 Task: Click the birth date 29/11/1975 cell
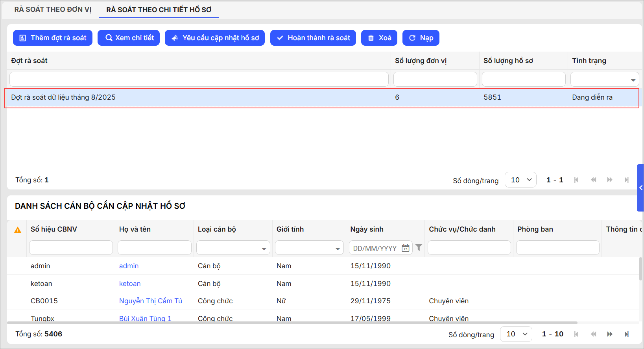point(371,301)
